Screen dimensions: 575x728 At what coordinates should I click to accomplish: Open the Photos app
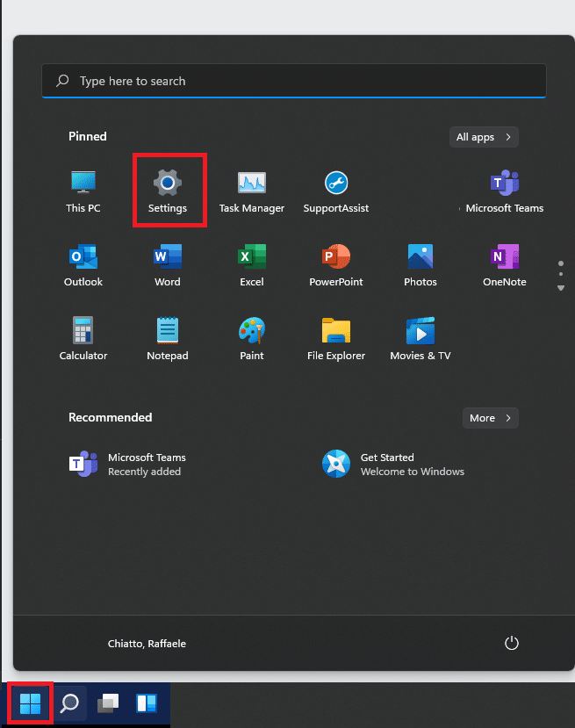[420, 265]
